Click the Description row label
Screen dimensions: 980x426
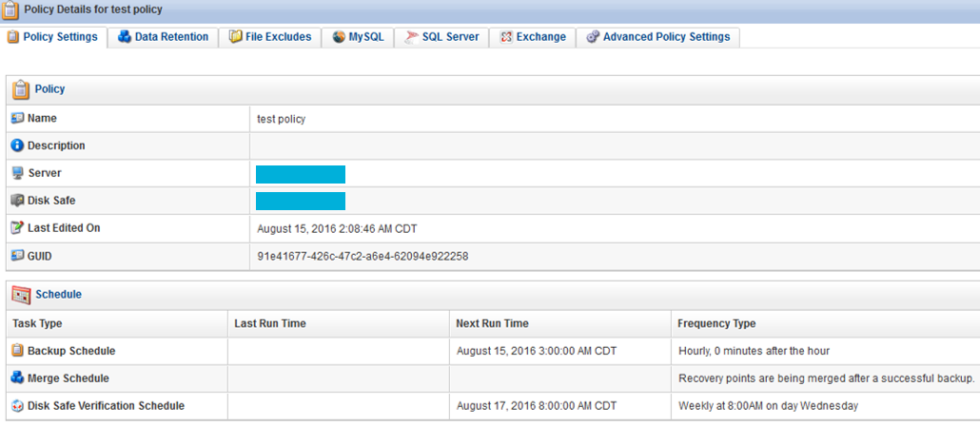point(56,145)
